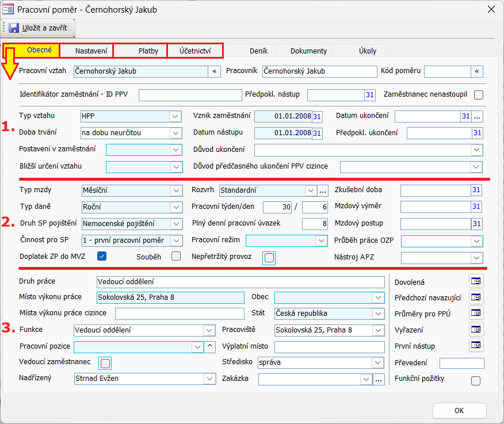Click the Rozvrh ellipsis browse button
Image resolution: width=504 pixels, height=424 pixels.
pos(323,190)
